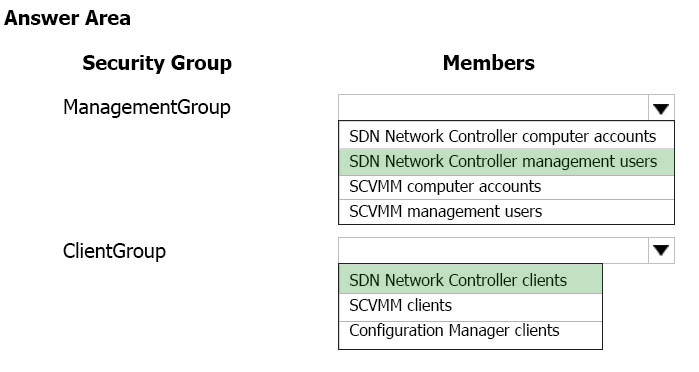Screen dimensions: 699x372
Task: Choose SCVMM clients option
Action: point(470,306)
